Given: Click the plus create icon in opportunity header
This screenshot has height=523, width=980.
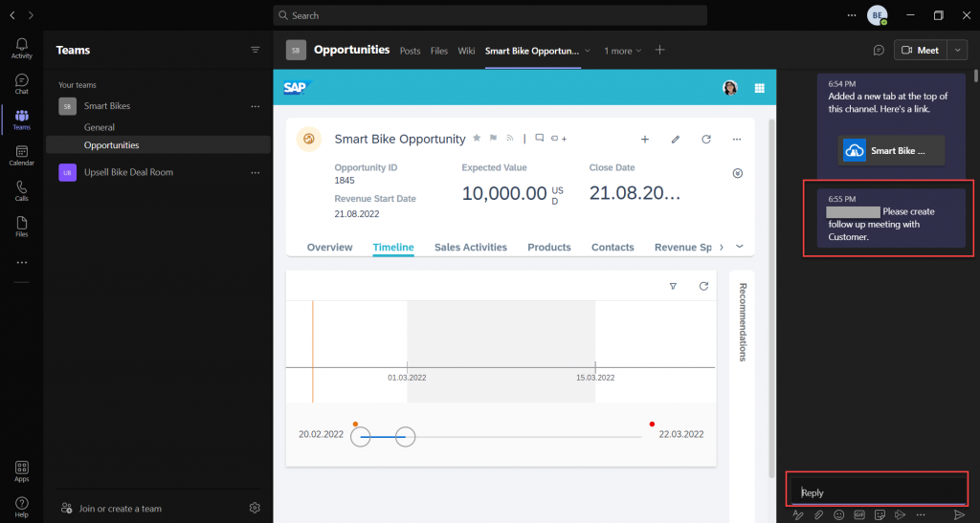Looking at the screenshot, I should [x=645, y=140].
